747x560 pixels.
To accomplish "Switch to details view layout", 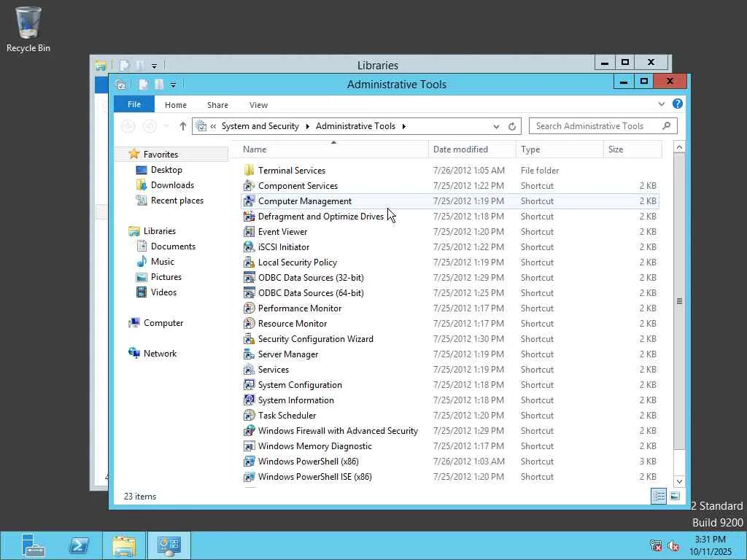I will tap(659, 496).
